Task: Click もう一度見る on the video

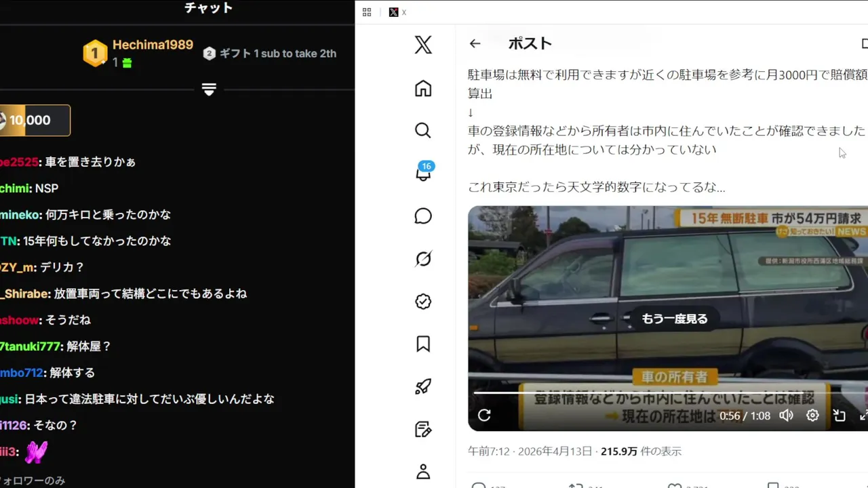Action: [x=675, y=319]
